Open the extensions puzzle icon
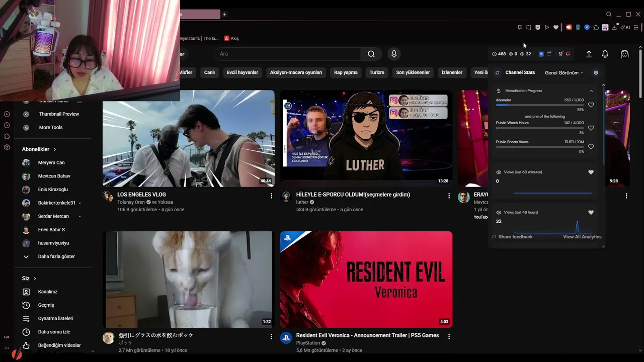Viewport: 644px width, 362px height. coord(596,28)
